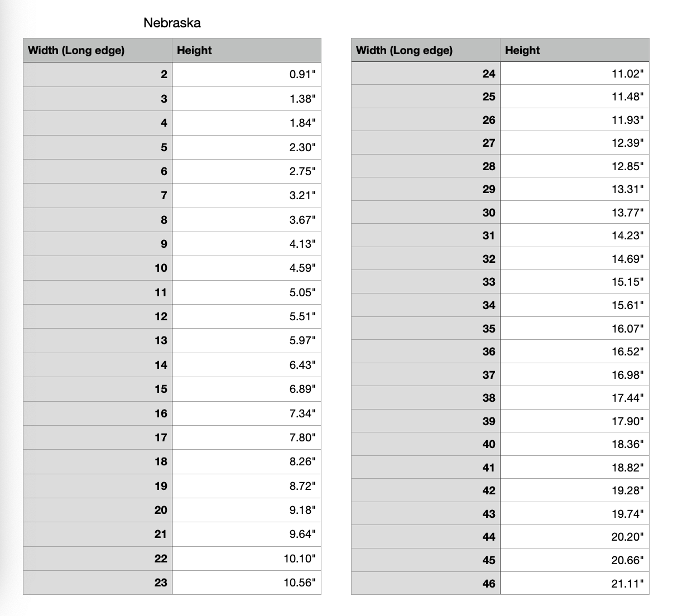Select the Height header above 11.02"
The width and height of the screenshot is (673, 616).
[x=522, y=50]
